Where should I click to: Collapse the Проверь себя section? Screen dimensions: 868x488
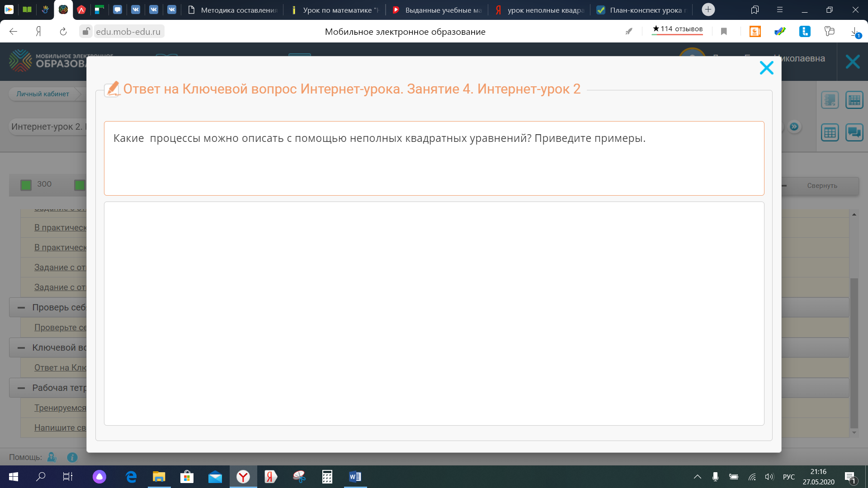coord(21,308)
